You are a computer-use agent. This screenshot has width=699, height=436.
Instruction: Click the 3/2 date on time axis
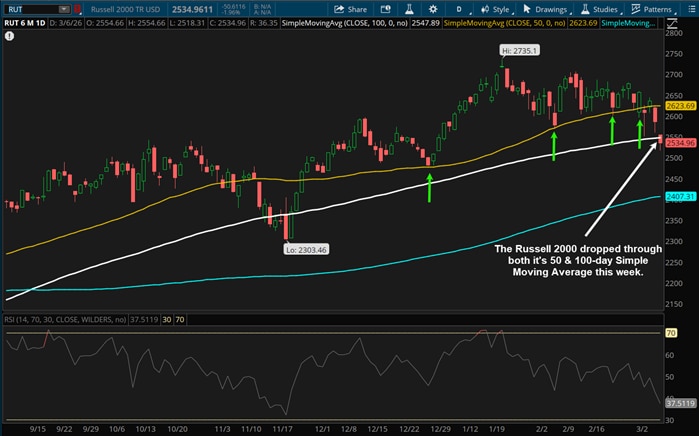coord(641,429)
